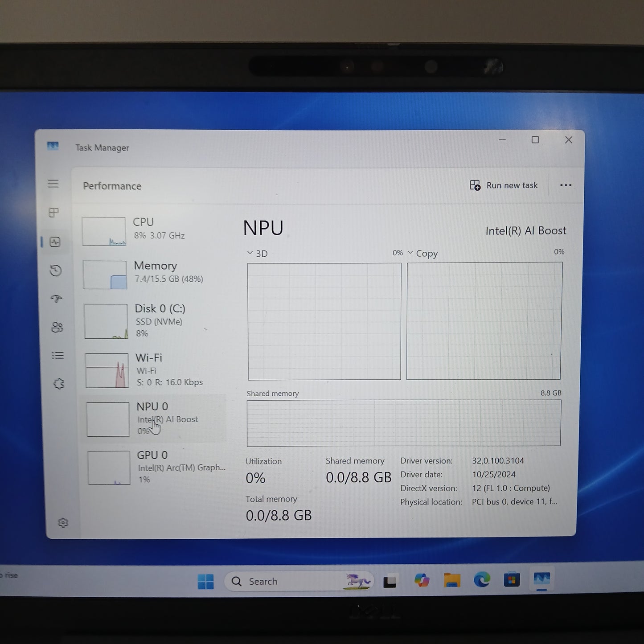Open the three-dot more options menu

coord(566,185)
